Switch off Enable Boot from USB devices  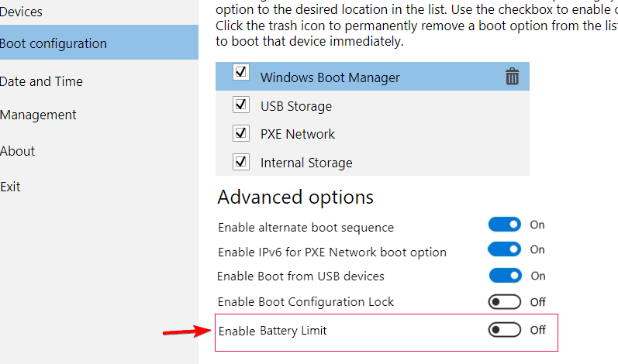tap(505, 276)
